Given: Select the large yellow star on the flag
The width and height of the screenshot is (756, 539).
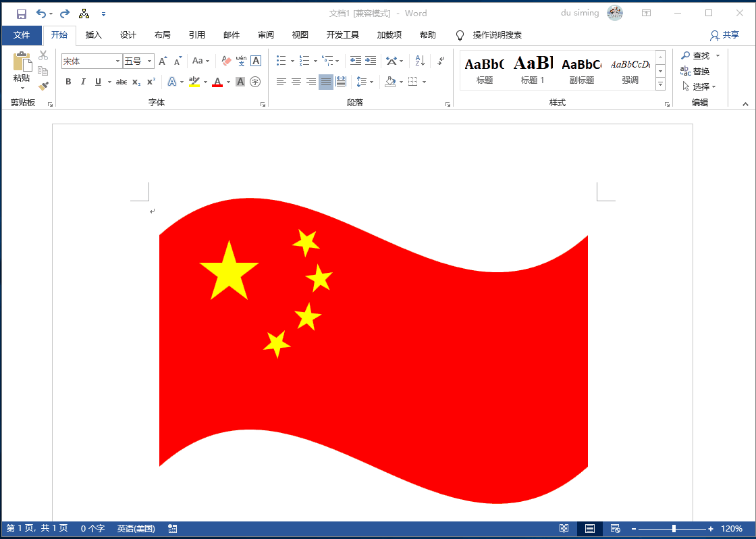Looking at the screenshot, I should 229,272.
